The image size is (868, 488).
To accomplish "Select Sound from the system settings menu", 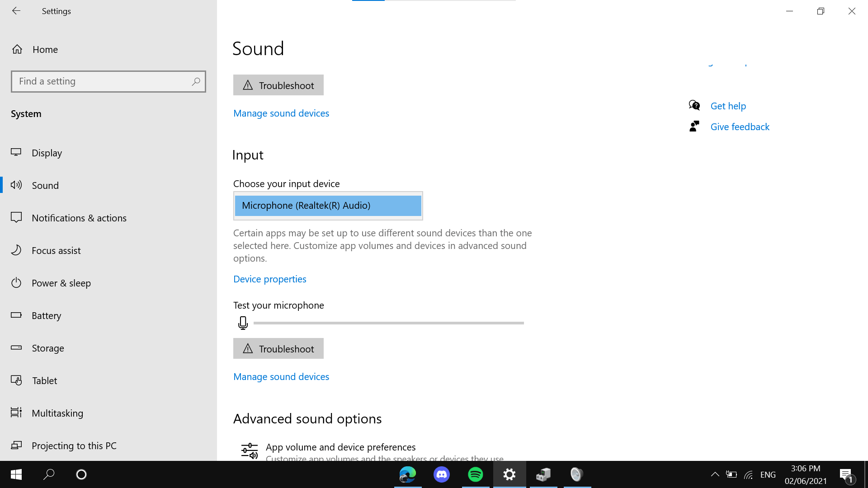I will point(45,185).
